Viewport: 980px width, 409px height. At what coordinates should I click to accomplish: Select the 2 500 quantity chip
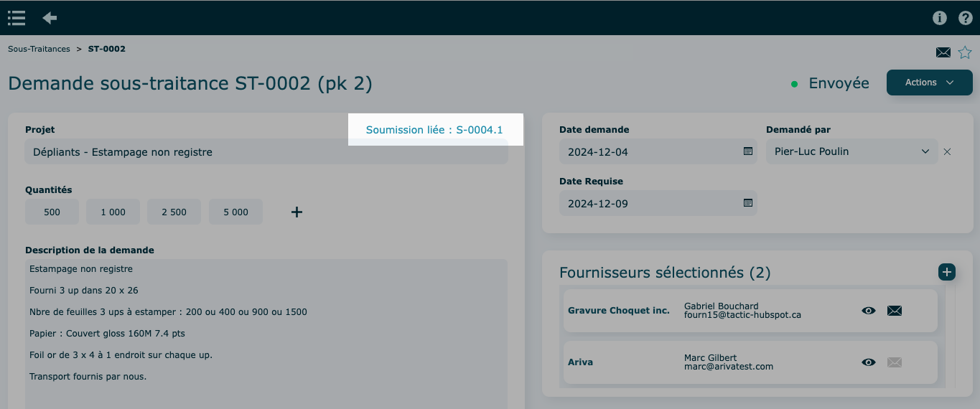[174, 212]
